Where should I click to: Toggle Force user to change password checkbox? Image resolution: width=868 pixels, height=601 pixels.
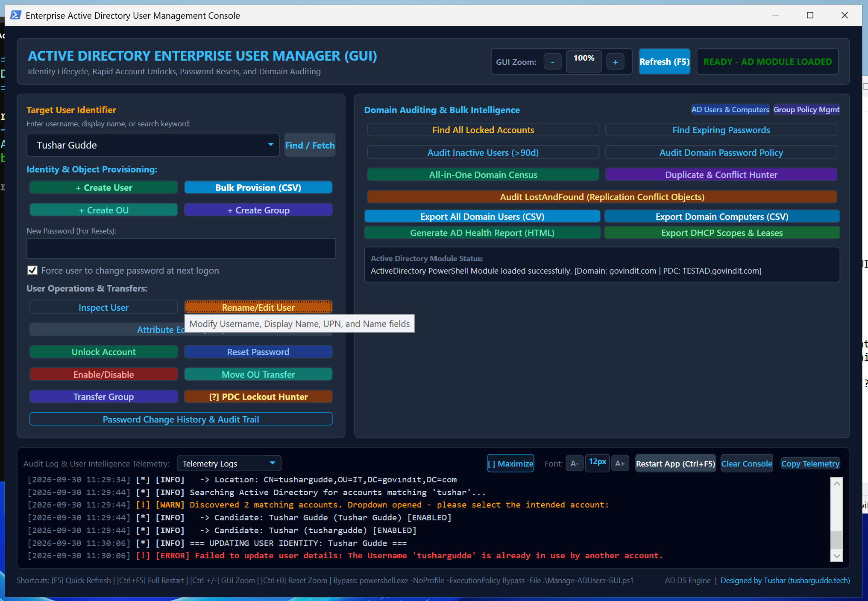[32, 270]
